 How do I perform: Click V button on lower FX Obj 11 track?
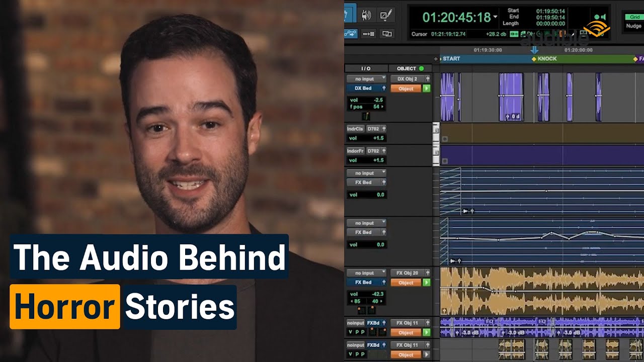350,354
